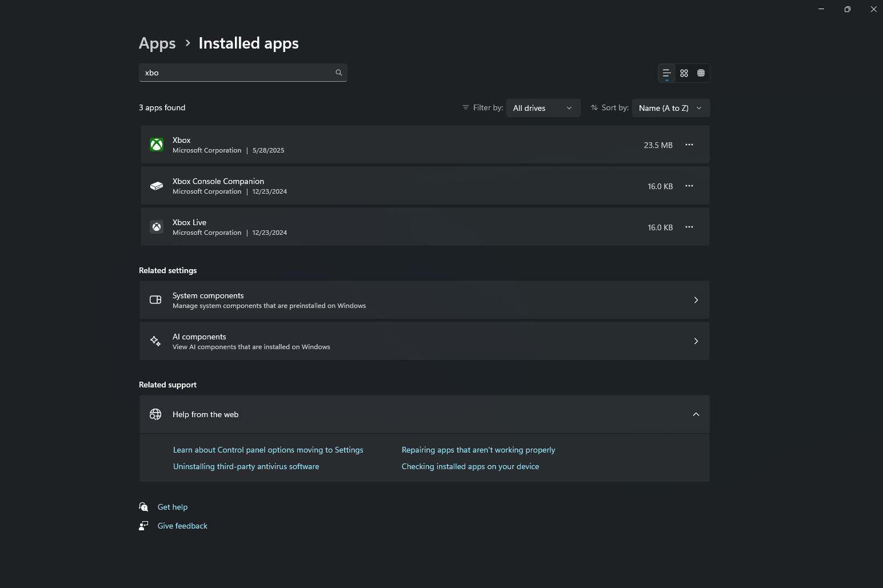Open more options for Xbox Console Companion
This screenshot has height=588, width=883.
tap(689, 186)
